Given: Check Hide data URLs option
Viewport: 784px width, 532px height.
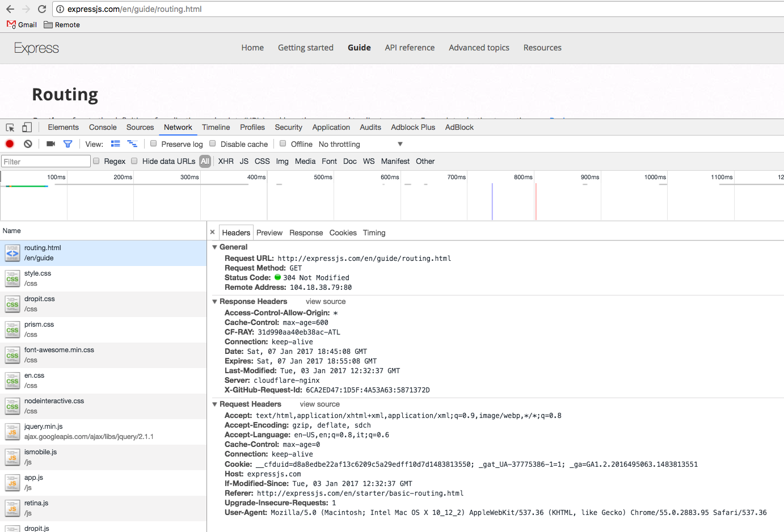Looking at the screenshot, I should point(134,161).
